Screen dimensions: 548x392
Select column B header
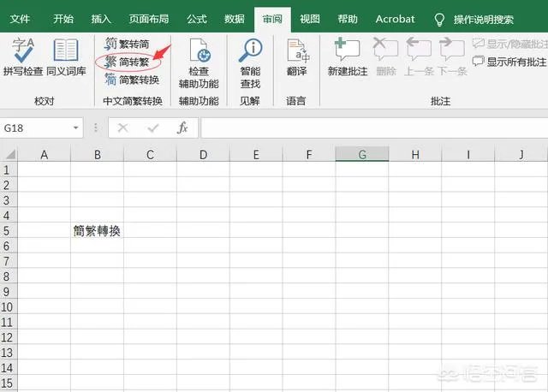click(x=97, y=154)
